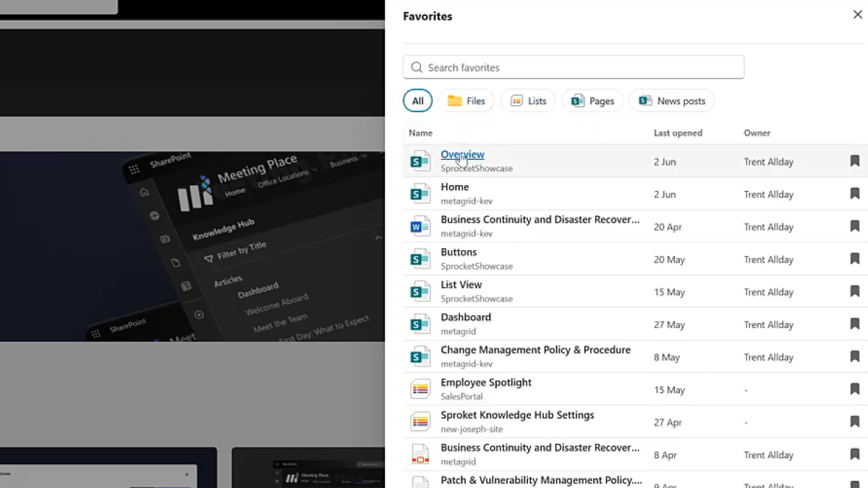Click the search magnifier icon
The height and width of the screenshot is (488, 868).
[417, 67]
